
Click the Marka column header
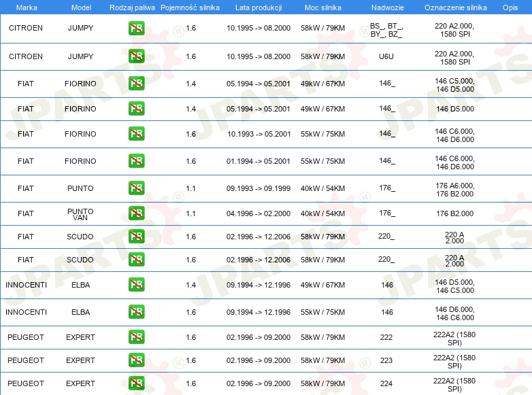[x=27, y=7]
